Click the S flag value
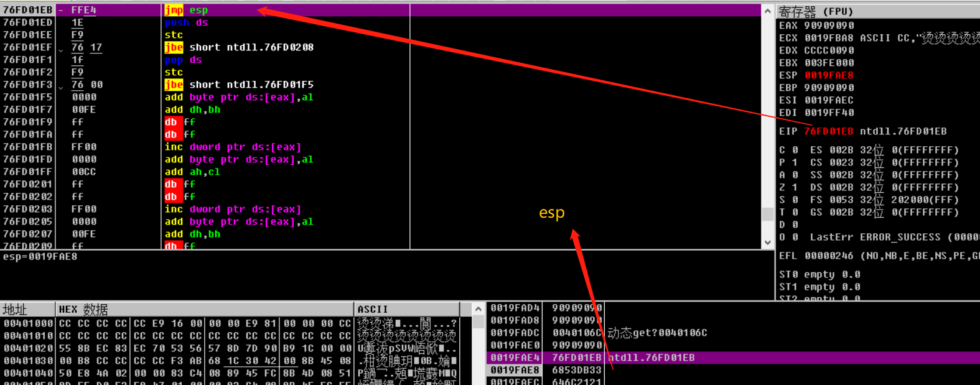980x385 pixels. click(795, 200)
